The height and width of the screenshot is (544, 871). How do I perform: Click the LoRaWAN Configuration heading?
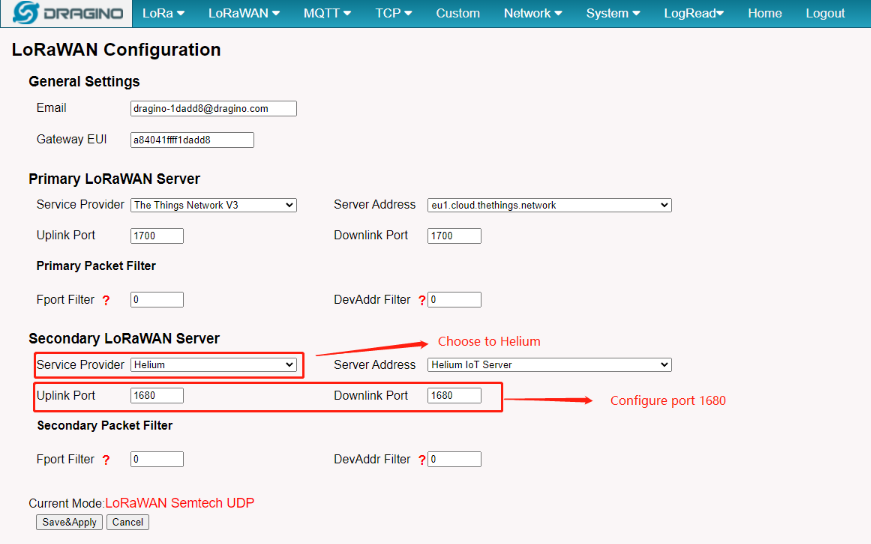[116, 50]
